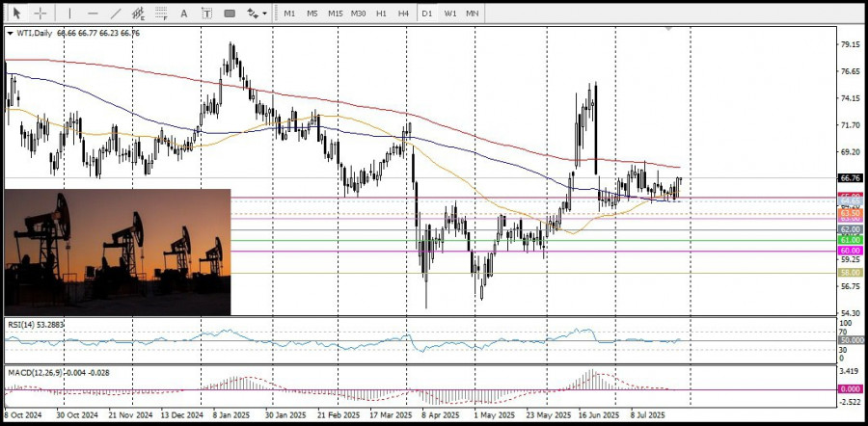Click the 54.30 price axis label
The height and width of the screenshot is (426, 868).
pyautogui.click(x=850, y=313)
